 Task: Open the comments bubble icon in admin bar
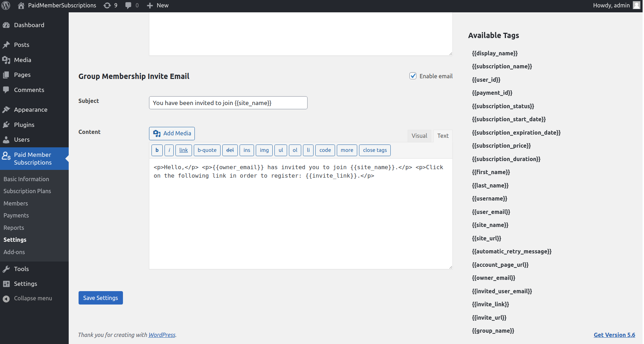pyautogui.click(x=128, y=5)
